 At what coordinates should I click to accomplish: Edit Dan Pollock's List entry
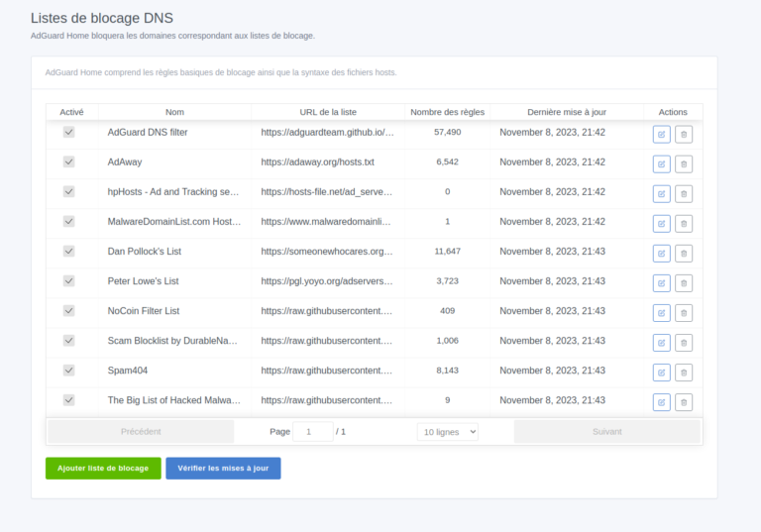pyautogui.click(x=661, y=254)
